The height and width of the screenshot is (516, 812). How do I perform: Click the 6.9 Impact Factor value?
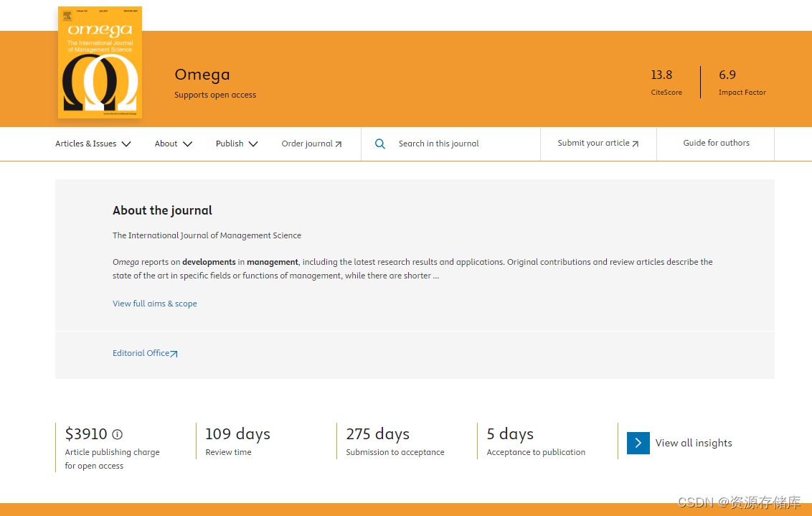pyautogui.click(x=727, y=75)
